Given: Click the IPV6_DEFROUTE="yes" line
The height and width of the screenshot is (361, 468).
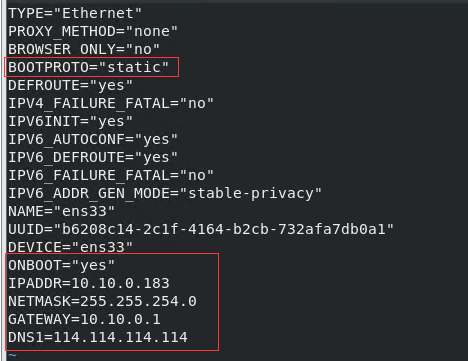Looking at the screenshot, I should 93,157.
